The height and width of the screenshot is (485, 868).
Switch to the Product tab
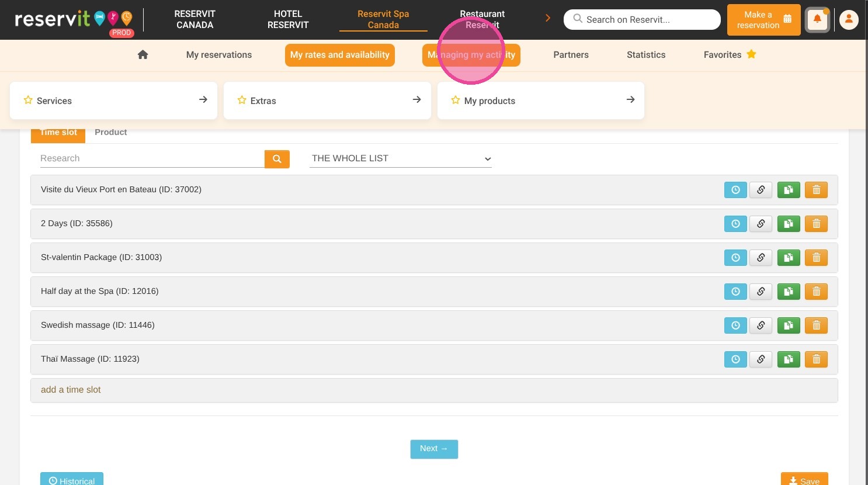(111, 133)
